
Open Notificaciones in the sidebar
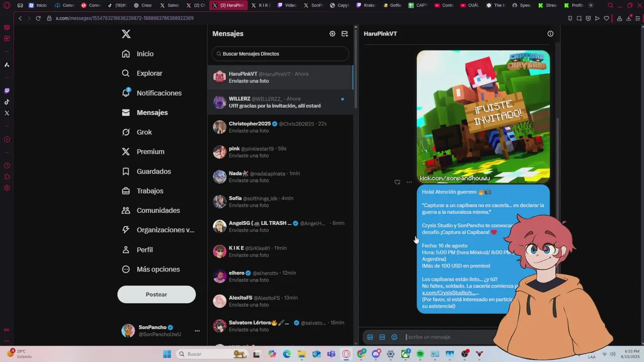pyautogui.click(x=151, y=93)
